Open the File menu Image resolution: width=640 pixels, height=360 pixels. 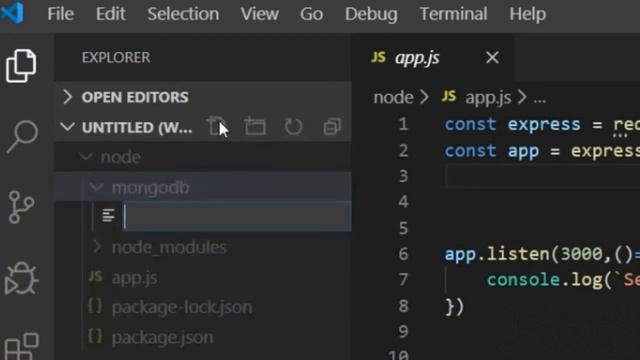click(60, 14)
